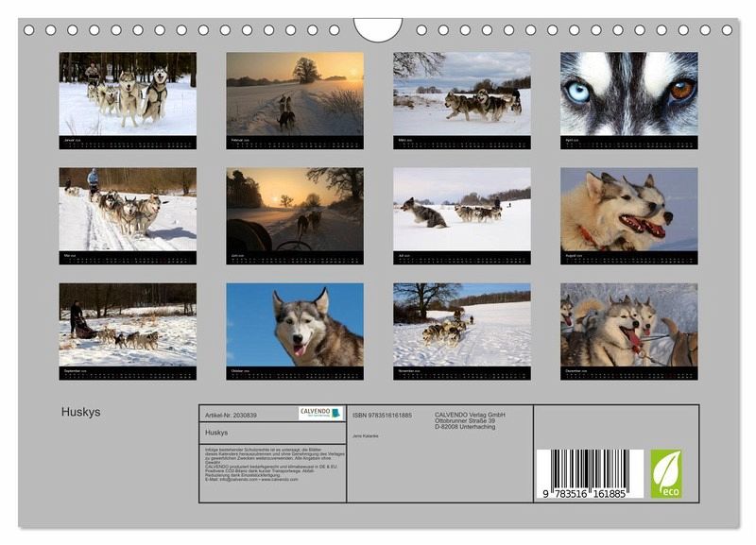This screenshot has height=545, width=756.
Task: Click the Artikel-Nr. 2030839 text
Action: click(231, 415)
